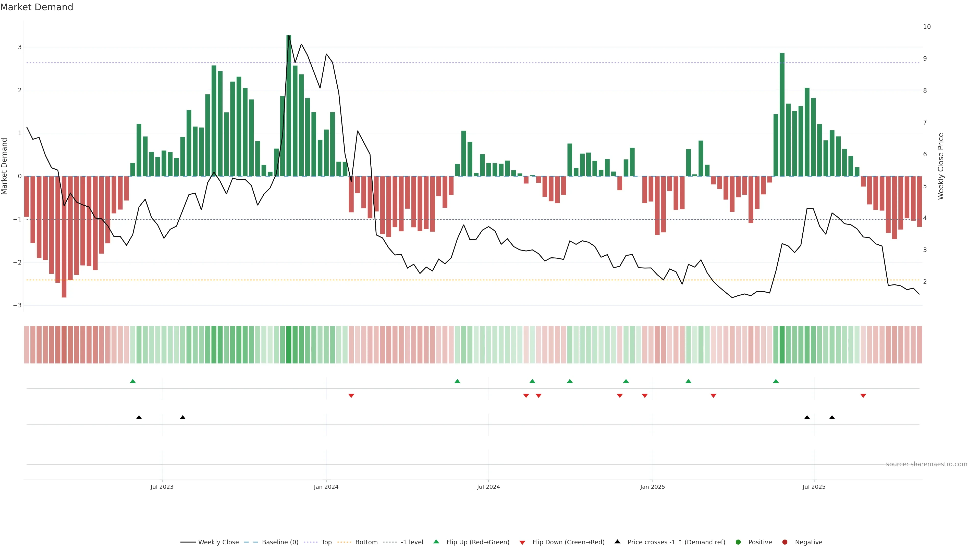The image size is (980, 551).
Task: Click the green Positive legend dot
Action: tap(738, 542)
